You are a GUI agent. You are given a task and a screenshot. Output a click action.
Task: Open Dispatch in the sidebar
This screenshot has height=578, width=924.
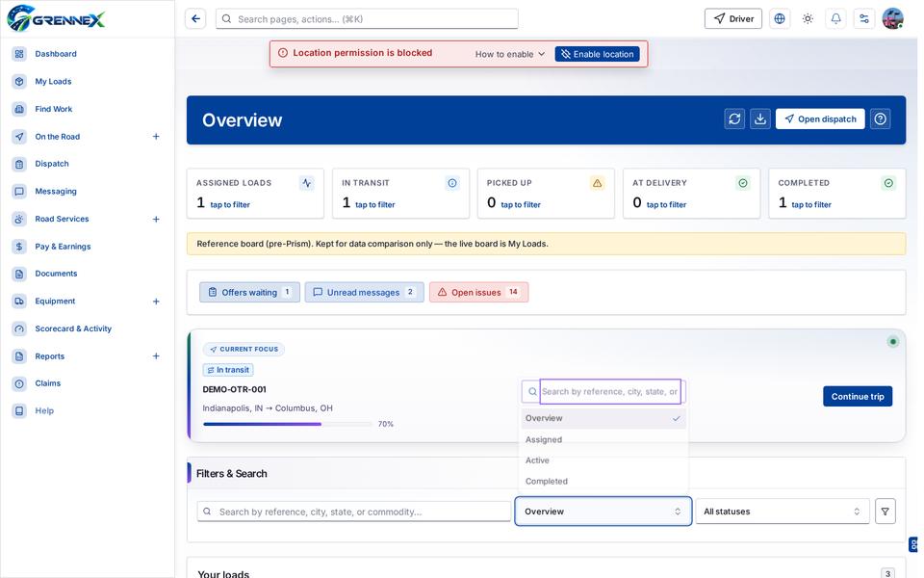(52, 164)
